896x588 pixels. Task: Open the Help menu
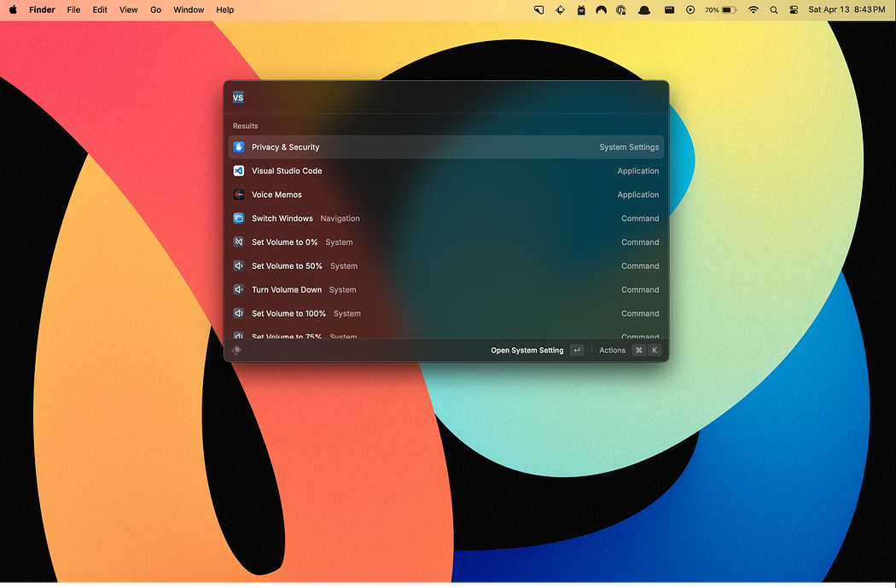tap(225, 9)
